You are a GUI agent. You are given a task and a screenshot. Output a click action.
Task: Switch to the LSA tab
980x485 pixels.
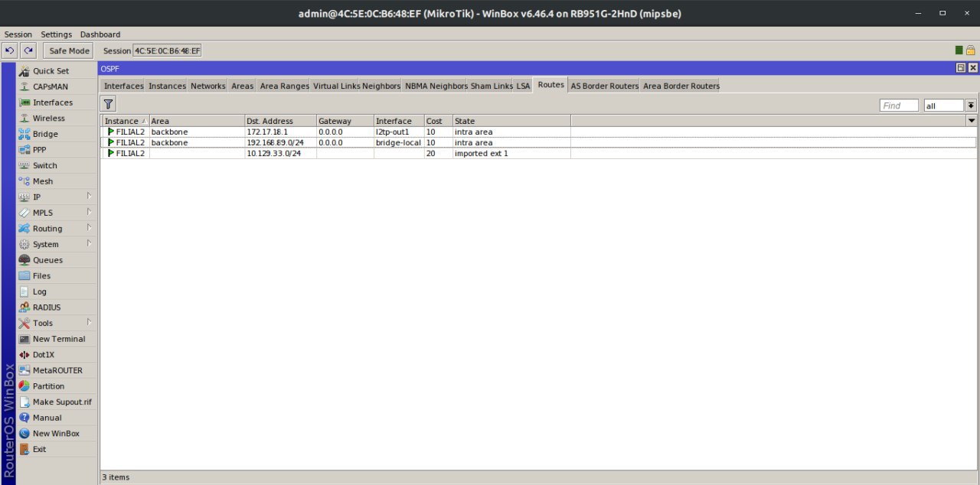click(x=523, y=86)
